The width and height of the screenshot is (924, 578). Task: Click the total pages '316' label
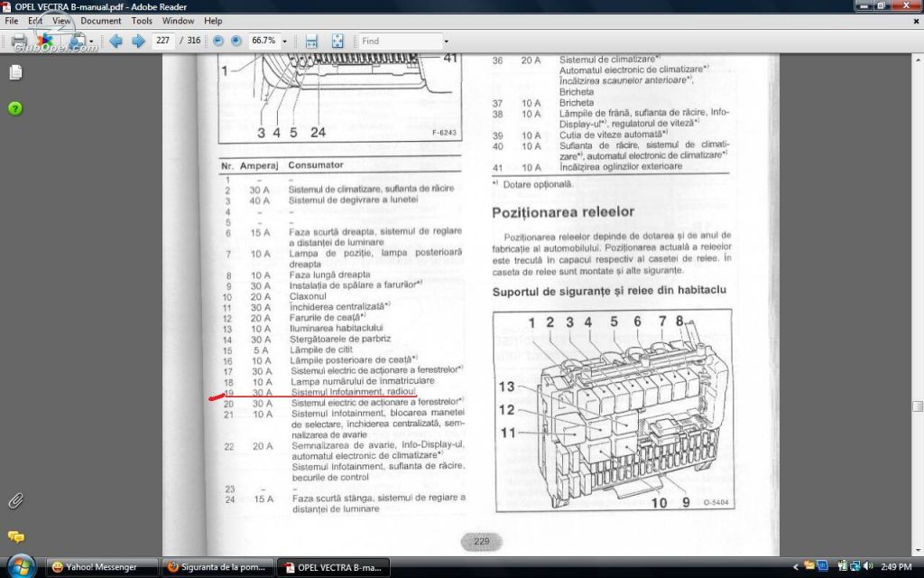tap(194, 41)
